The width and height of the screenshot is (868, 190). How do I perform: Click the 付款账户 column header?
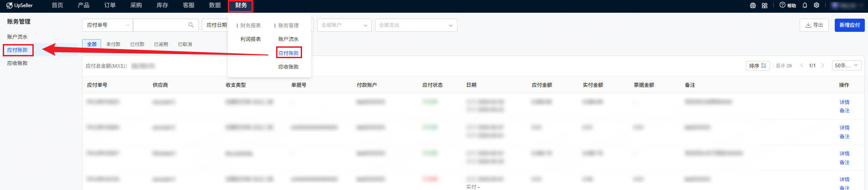click(x=367, y=85)
